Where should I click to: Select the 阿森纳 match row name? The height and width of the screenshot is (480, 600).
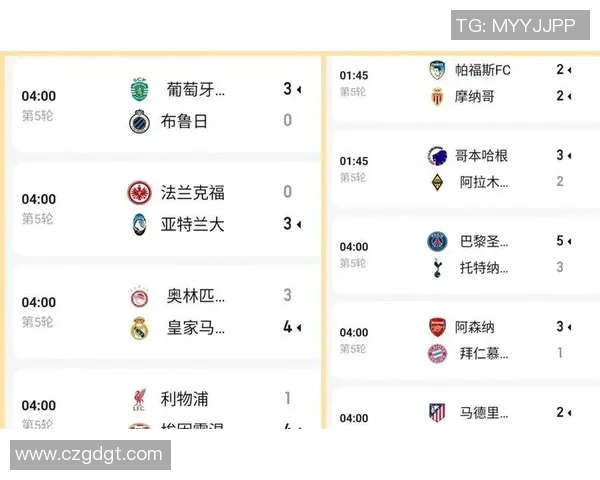[x=475, y=327]
